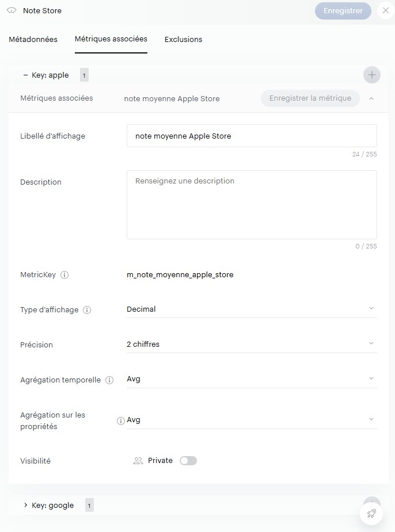This screenshot has width=395, height=532.
Task: Open the Agrégation temporelle dropdown
Action: [x=251, y=380]
